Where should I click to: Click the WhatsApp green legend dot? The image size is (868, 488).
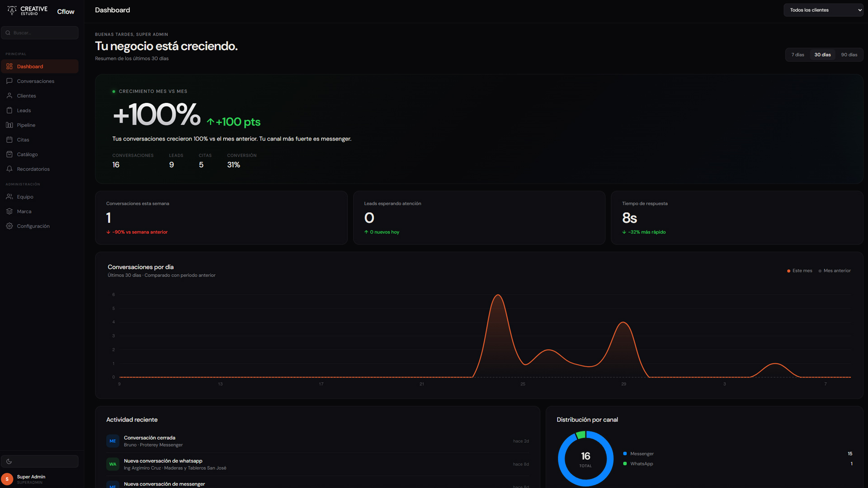pos(625,464)
